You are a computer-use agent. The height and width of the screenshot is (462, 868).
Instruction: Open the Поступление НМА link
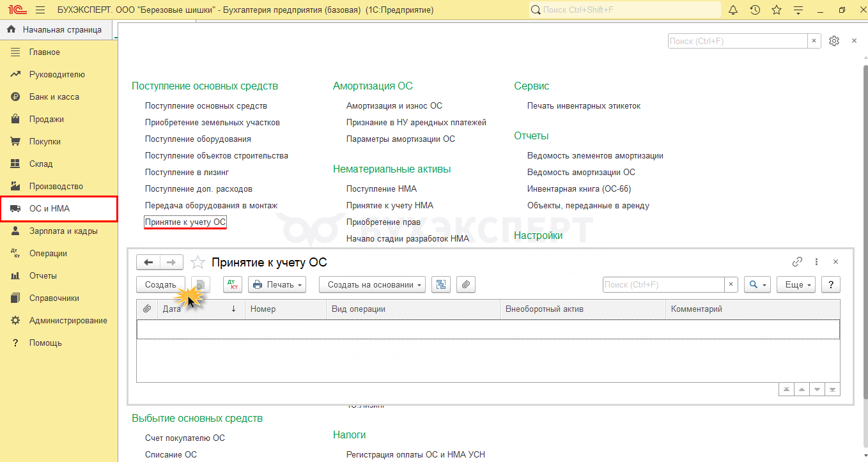click(382, 189)
